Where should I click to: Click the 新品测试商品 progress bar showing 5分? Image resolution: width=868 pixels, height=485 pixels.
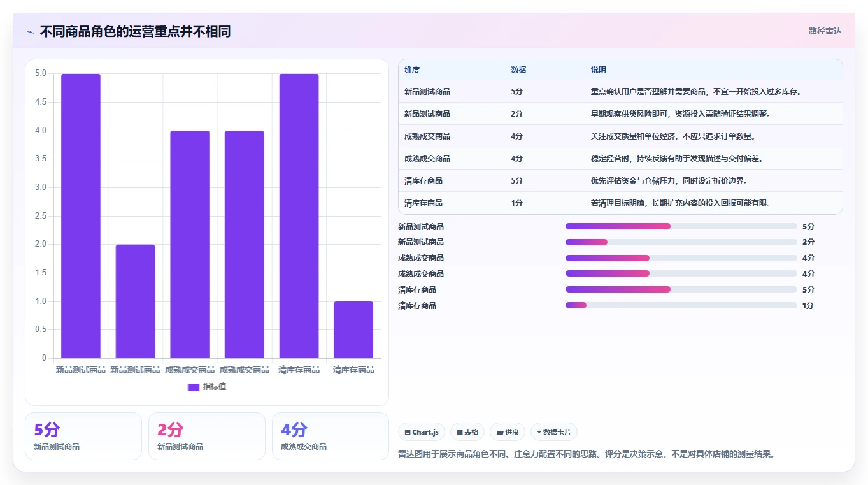coord(681,226)
